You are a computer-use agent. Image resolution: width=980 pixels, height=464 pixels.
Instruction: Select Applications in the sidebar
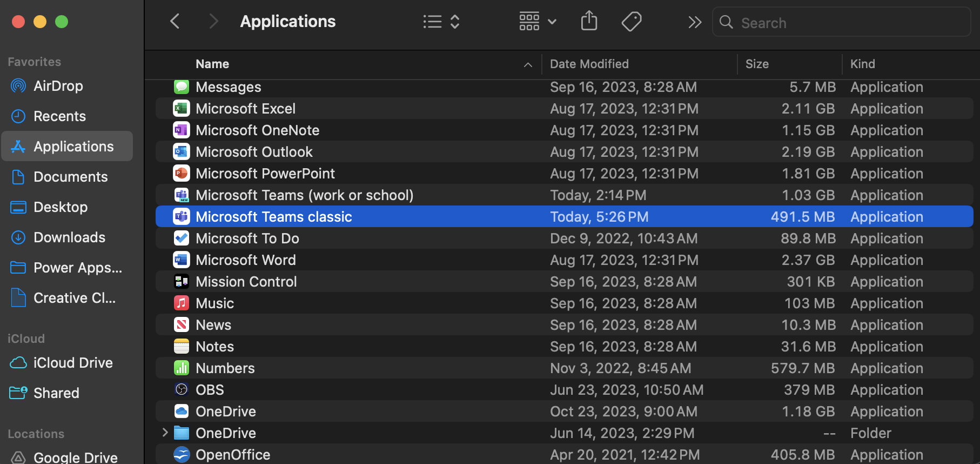point(67,146)
